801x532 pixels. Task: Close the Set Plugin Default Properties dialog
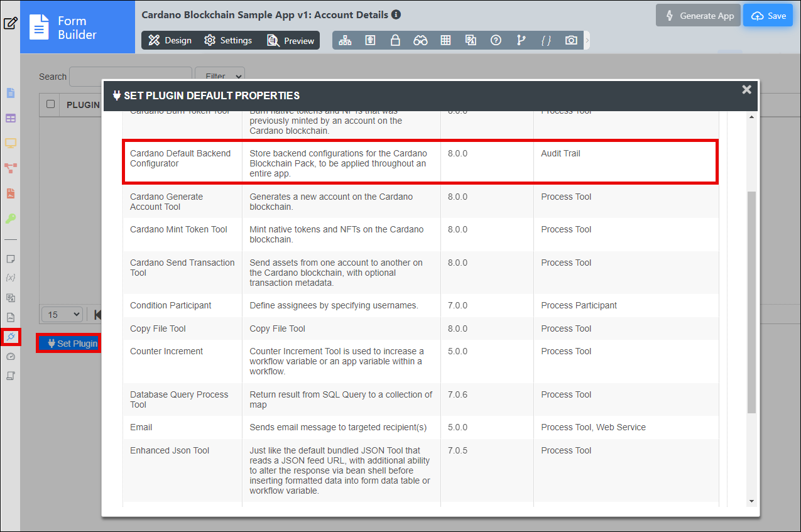(x=746, y=89)
